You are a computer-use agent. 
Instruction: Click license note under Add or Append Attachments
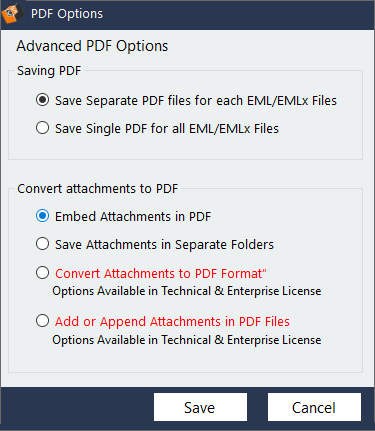(x=187, y=340)
